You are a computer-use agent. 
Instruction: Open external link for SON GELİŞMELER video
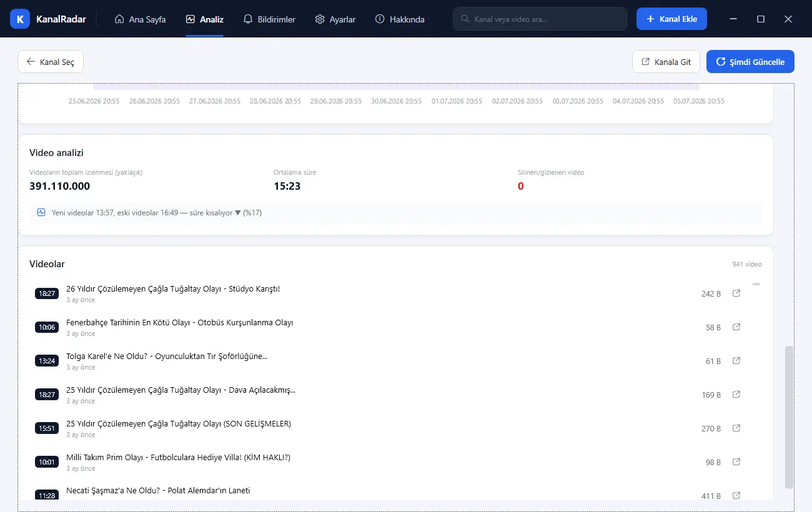736,428
